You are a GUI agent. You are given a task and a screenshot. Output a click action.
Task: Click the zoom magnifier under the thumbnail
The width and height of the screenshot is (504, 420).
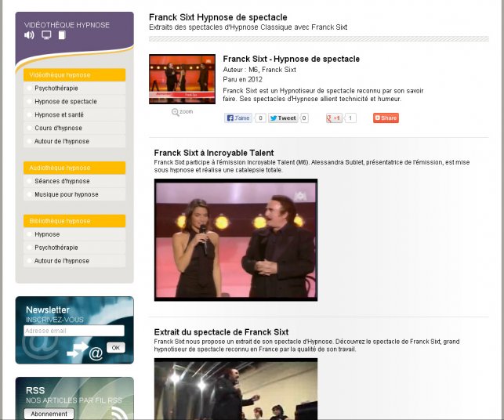pos(182,112)
